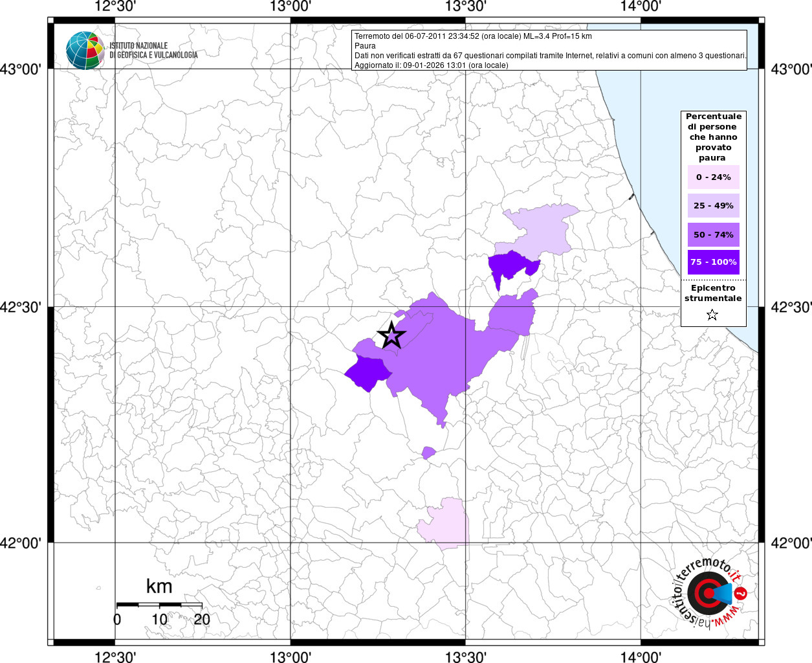Click the black epicenter star on the map
Viewport: 812px width, 663px height.
(x=391, y=335)
